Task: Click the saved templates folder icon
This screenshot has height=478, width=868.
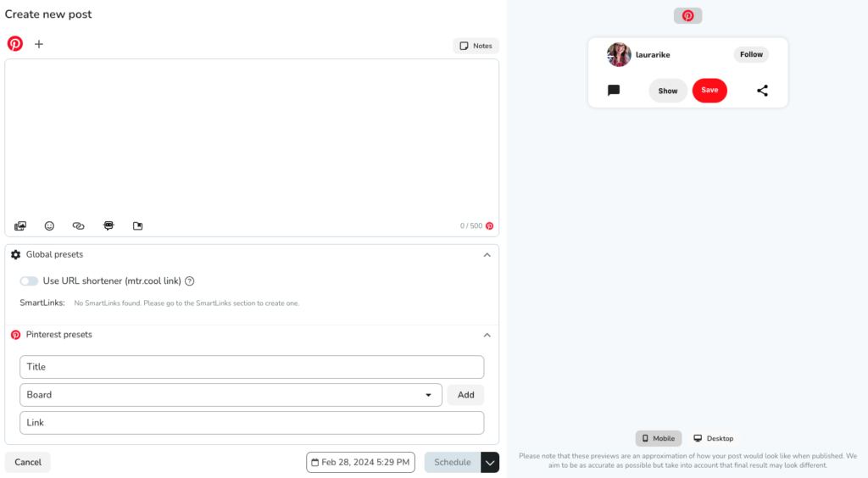Action: (x=138, y=226)
